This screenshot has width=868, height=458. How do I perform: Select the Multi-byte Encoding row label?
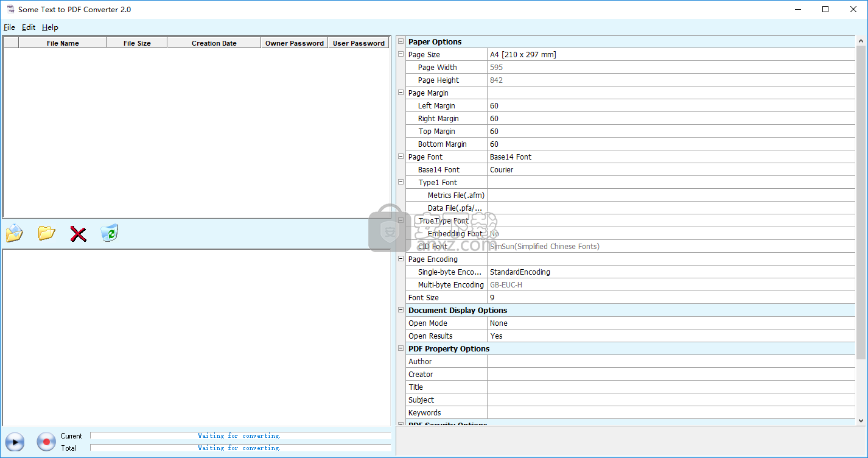pyautogui.click(x=450, y=284)
